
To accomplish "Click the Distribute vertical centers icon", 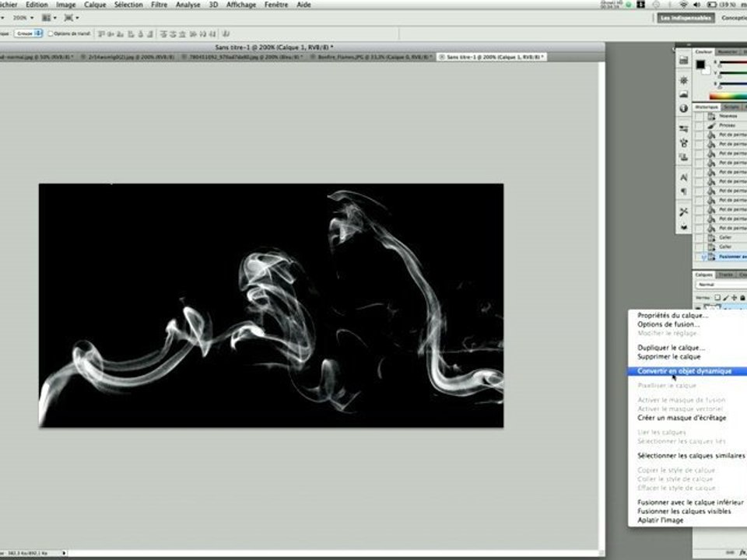I will 173,33.
